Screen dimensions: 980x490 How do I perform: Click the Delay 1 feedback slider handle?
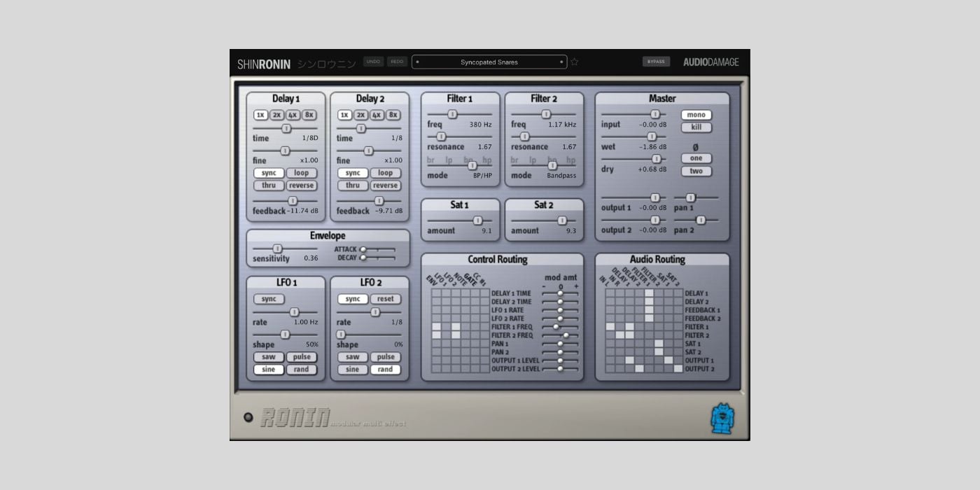[293, 201]
